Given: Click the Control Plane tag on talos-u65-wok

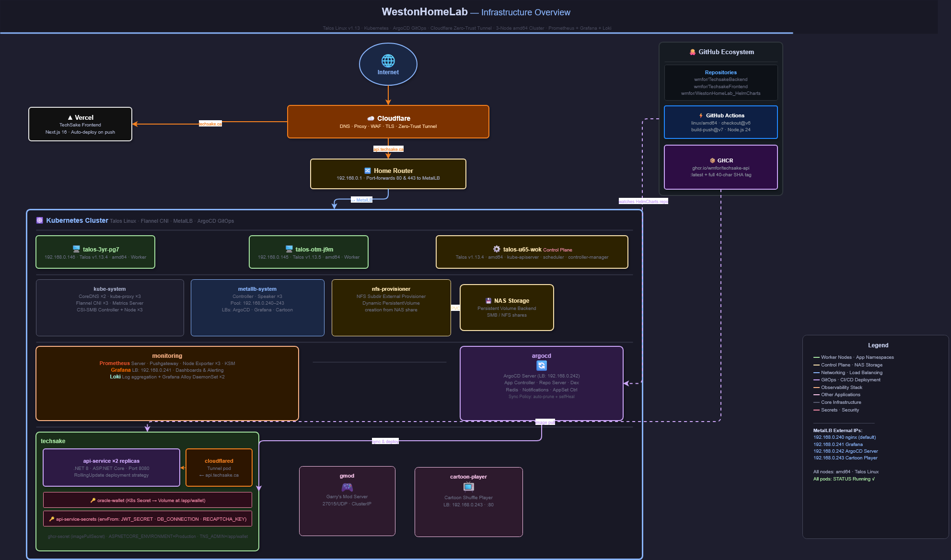Looking at the screenshot, I should click(x=558, y=250).
